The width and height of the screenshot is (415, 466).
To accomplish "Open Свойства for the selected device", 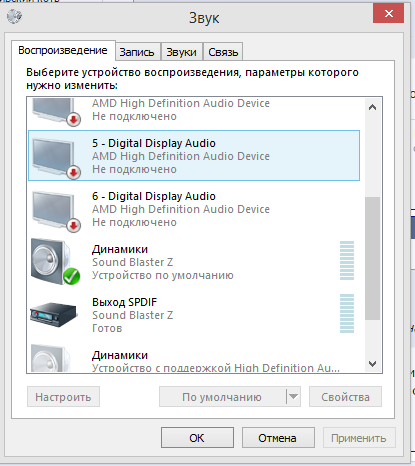I will click(x=345, y=397).
